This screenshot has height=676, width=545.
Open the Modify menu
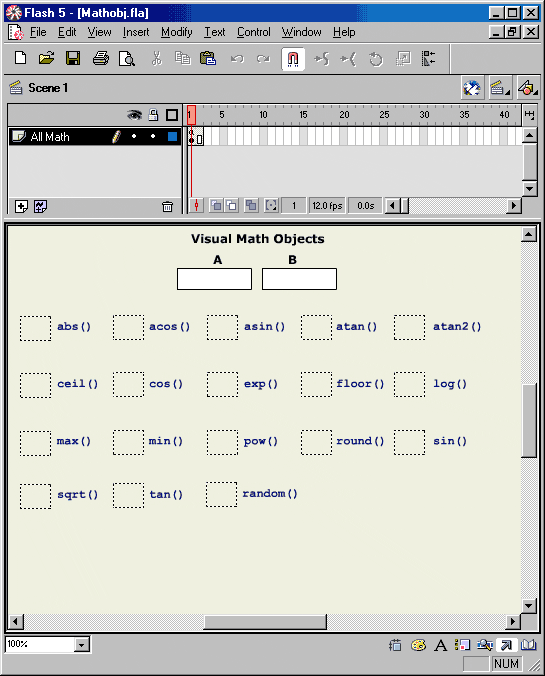(x=177, y=32)
